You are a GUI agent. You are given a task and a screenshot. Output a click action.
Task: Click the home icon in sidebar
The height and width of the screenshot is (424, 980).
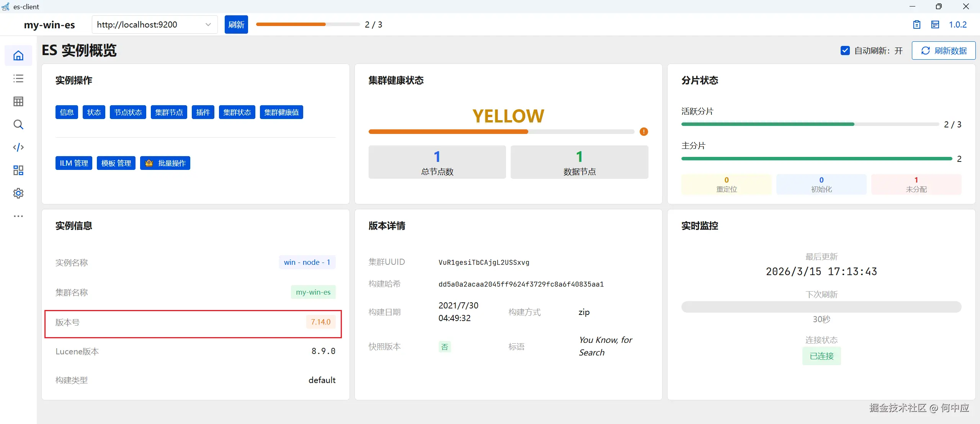18,55
